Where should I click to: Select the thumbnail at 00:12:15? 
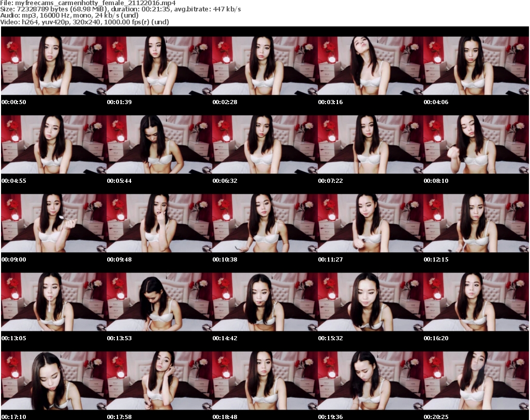coord(476,223)
